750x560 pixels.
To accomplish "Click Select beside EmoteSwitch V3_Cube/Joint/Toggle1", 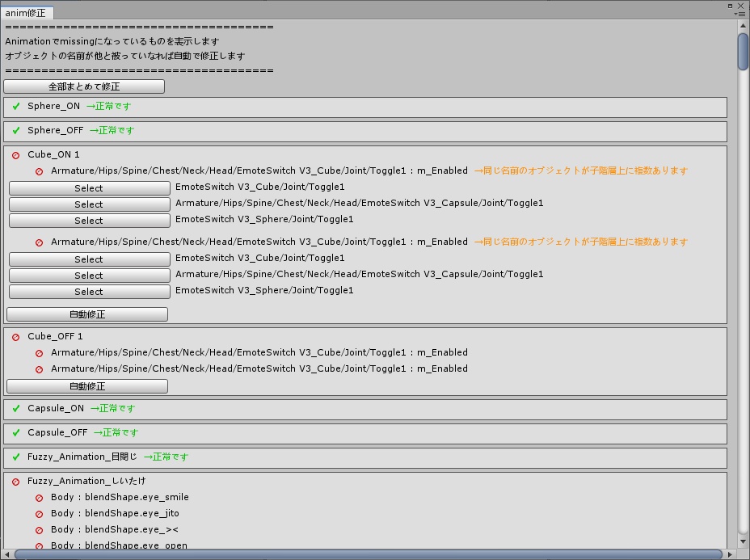I will [x=89, y=187].
